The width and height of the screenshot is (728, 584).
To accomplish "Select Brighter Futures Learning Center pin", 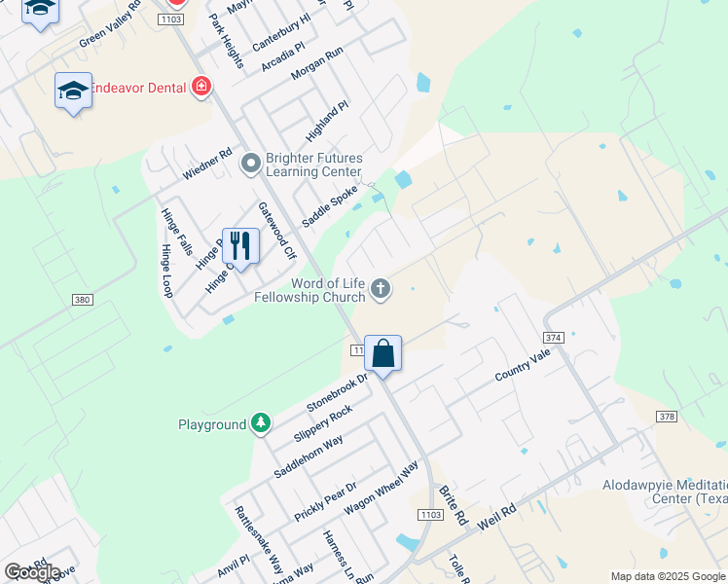I will [x=251, y=164].
